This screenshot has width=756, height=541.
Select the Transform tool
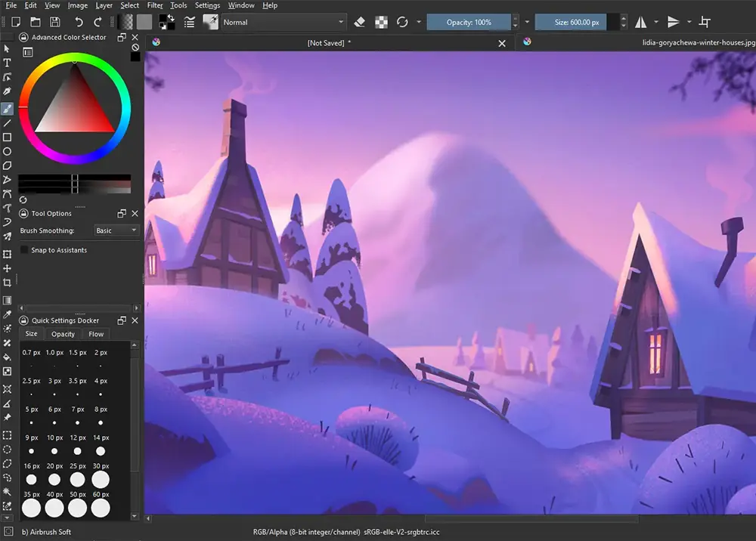tap(7, 254)
